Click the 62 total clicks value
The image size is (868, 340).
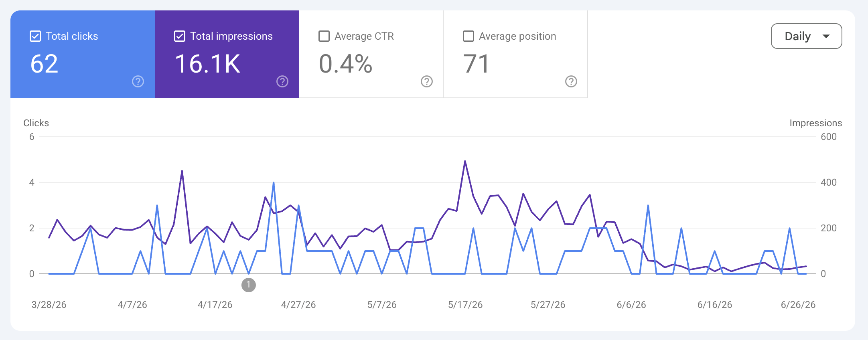(45, 64)
